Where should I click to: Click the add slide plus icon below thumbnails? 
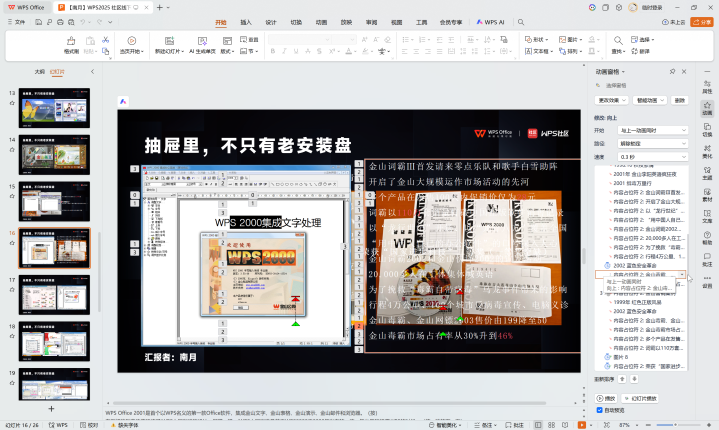[x=53, y=408]
